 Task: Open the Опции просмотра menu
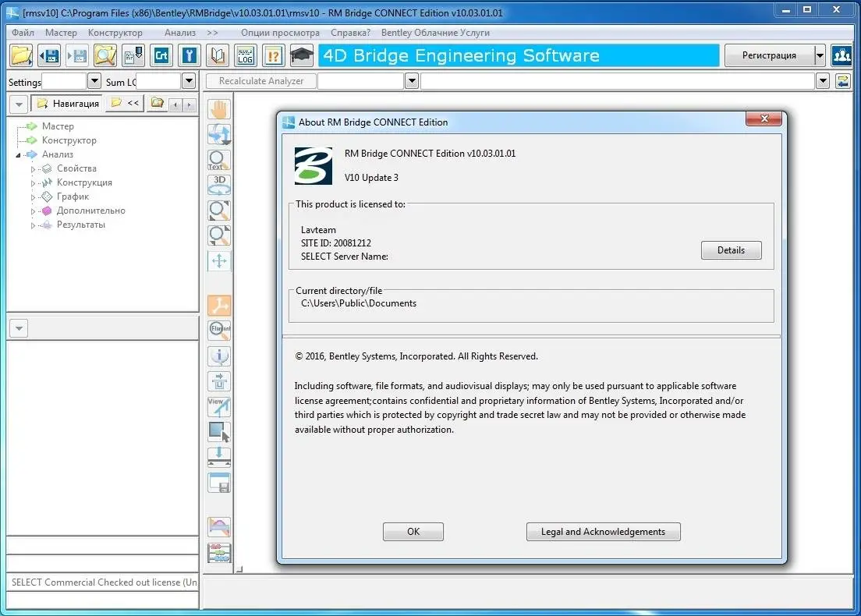point(280,33)
